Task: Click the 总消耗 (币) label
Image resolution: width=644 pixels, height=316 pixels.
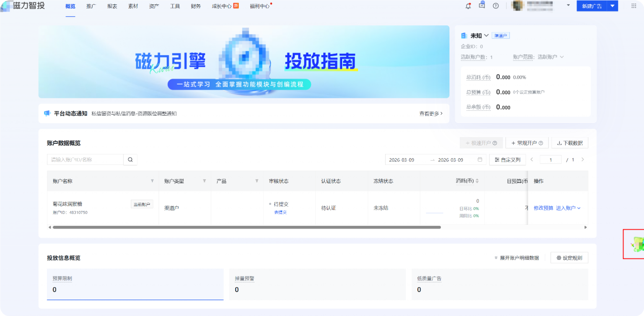Action: pos(478,77)
